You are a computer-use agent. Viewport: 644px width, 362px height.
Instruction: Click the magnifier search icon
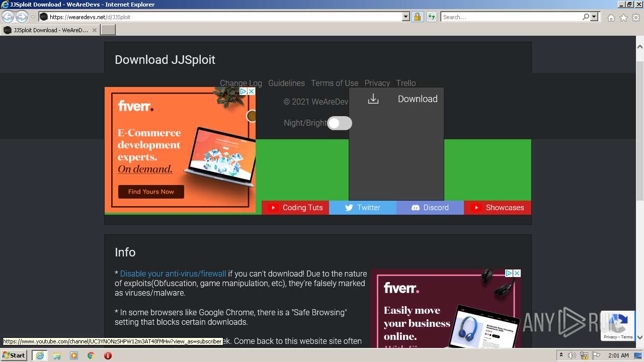coord(586,17)
